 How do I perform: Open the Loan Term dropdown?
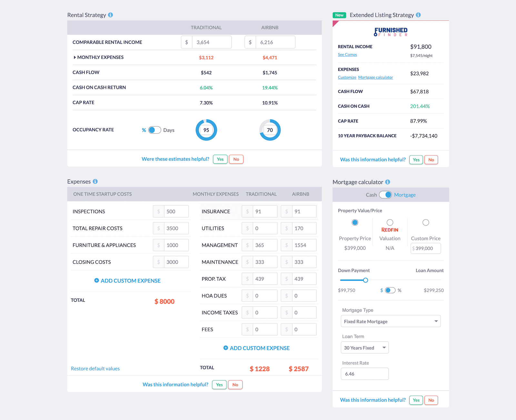pyautogui.click(x=364, y=348)
